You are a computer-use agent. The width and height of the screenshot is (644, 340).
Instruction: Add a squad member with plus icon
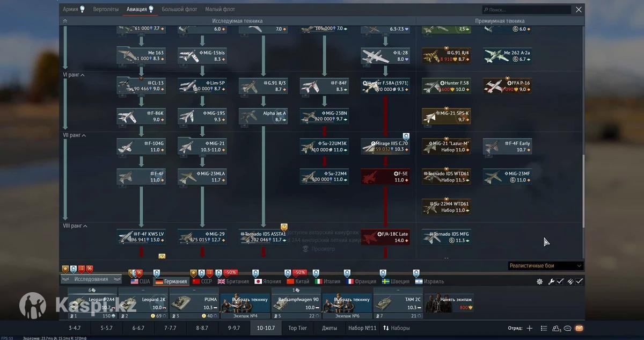pos(530,328)
